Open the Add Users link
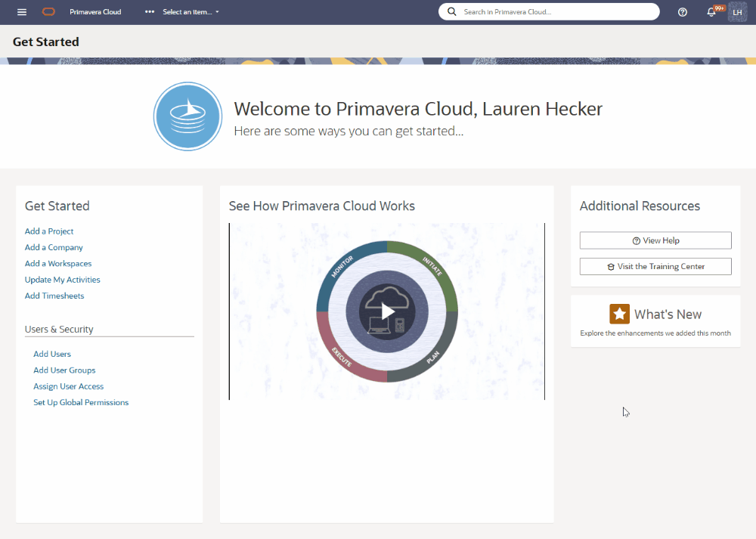 pos(52,354)
